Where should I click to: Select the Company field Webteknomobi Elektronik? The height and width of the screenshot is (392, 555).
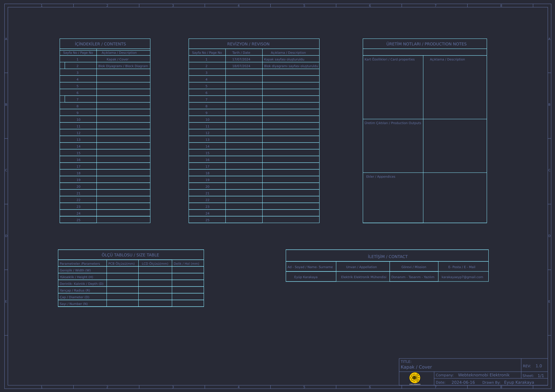point(484,375)
